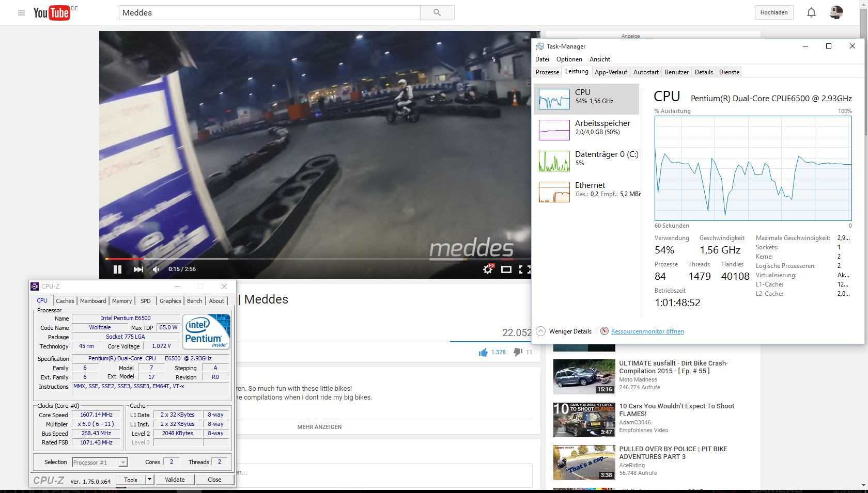Open the Moto Madness channel link

click(x=638, y=379)
